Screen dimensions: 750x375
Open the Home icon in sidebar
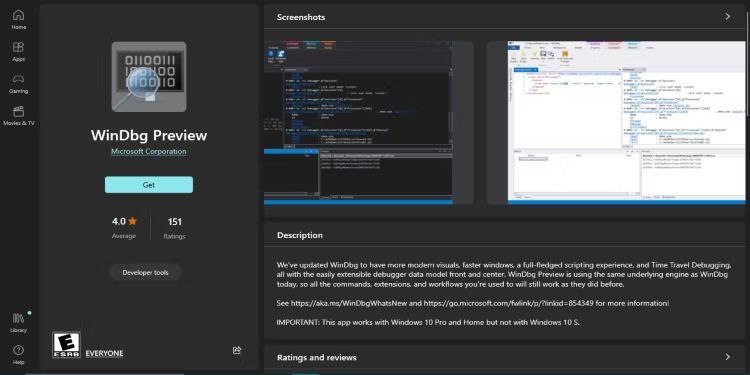point(19,15)
